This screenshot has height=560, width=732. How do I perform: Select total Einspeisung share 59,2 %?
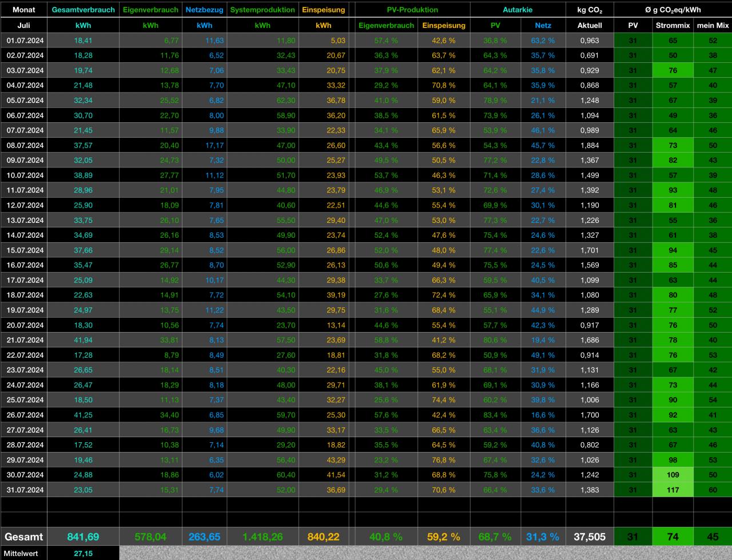pyautogui.click(x=443, y=537)
